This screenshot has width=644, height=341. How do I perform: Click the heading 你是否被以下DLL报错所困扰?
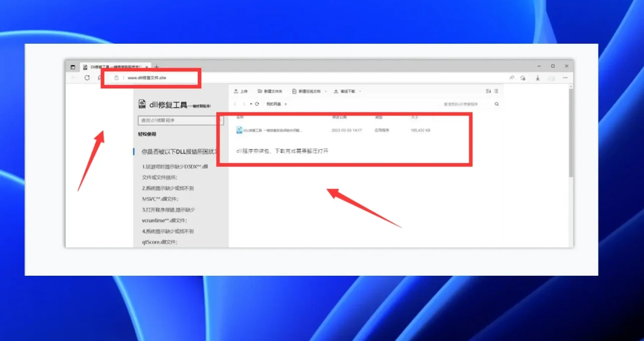point(180,151)
